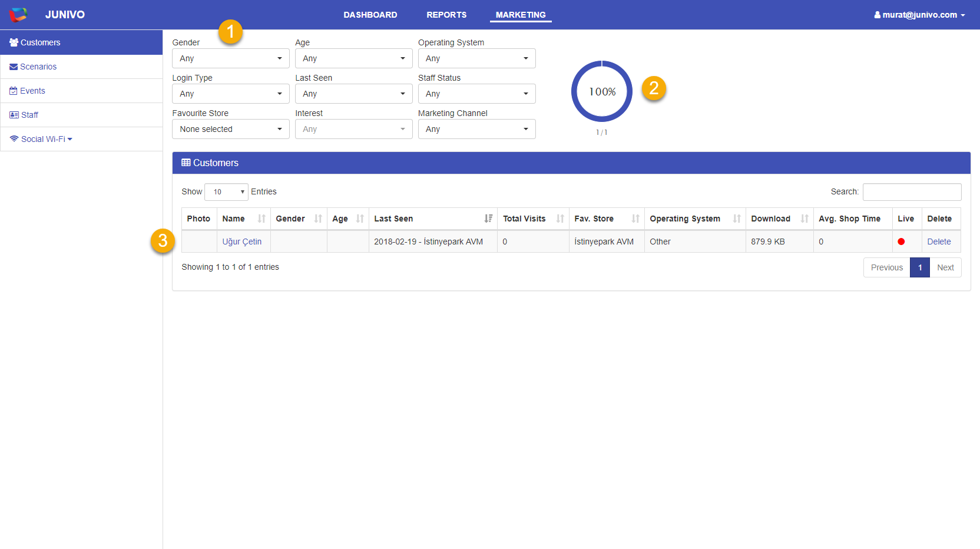Expand Social Wi-Fi sidebar menu
This screenshot has width=980, height=549.
click(x=41, y=139)
